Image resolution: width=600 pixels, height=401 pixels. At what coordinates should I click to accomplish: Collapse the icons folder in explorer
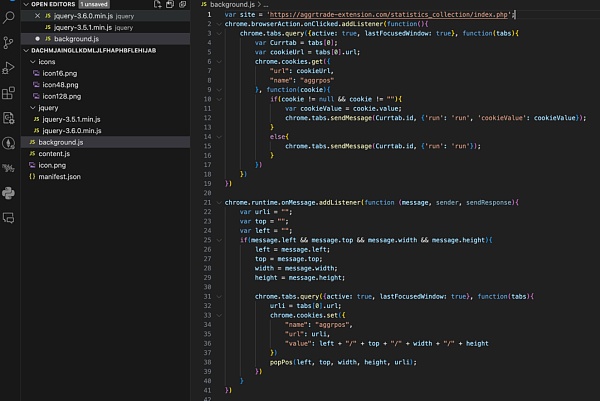33,62
